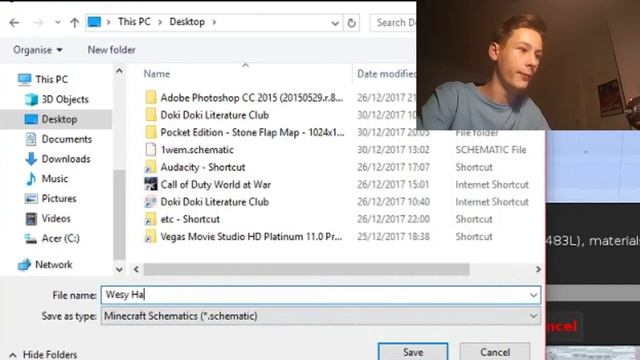
Task: Open Pictures in sidebar
Action: click(x=59, y=198)
